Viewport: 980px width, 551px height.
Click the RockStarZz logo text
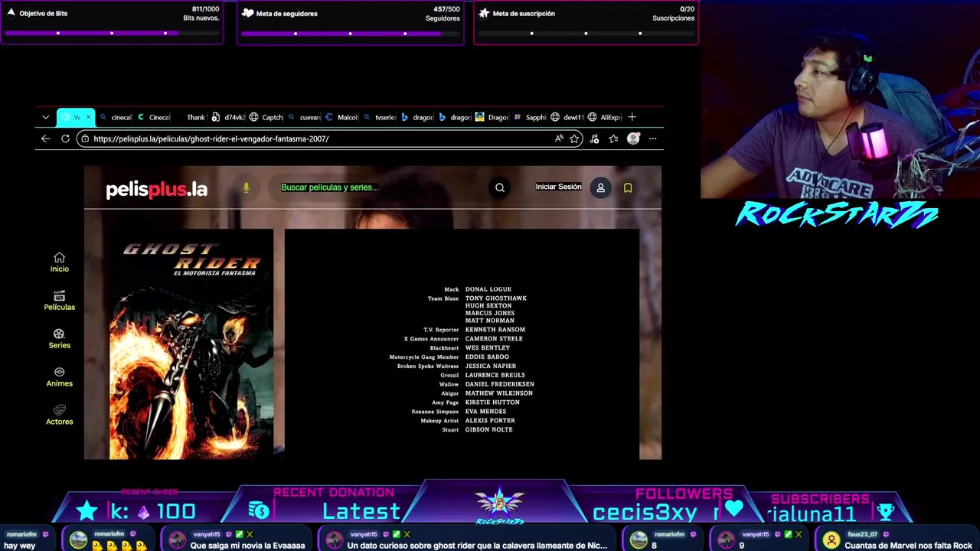tap(837, 215)
